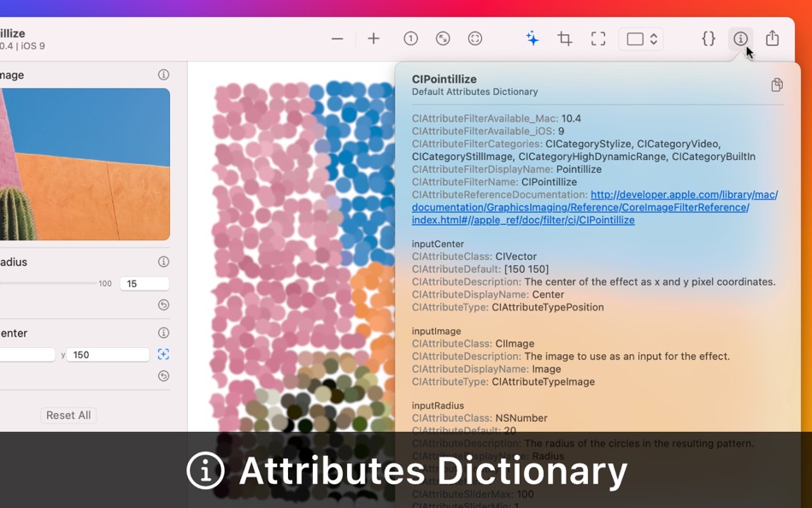Click the inputImage section heading
The width and height of the screenshot is (812, 508).
[436, 331]
